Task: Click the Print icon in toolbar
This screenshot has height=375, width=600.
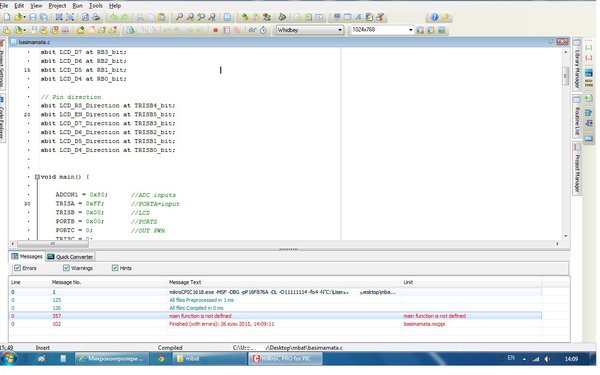Action: [x=96, y=17]
